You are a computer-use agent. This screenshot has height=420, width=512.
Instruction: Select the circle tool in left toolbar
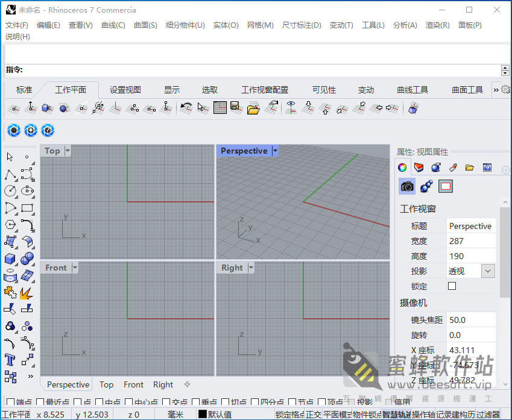10,191
